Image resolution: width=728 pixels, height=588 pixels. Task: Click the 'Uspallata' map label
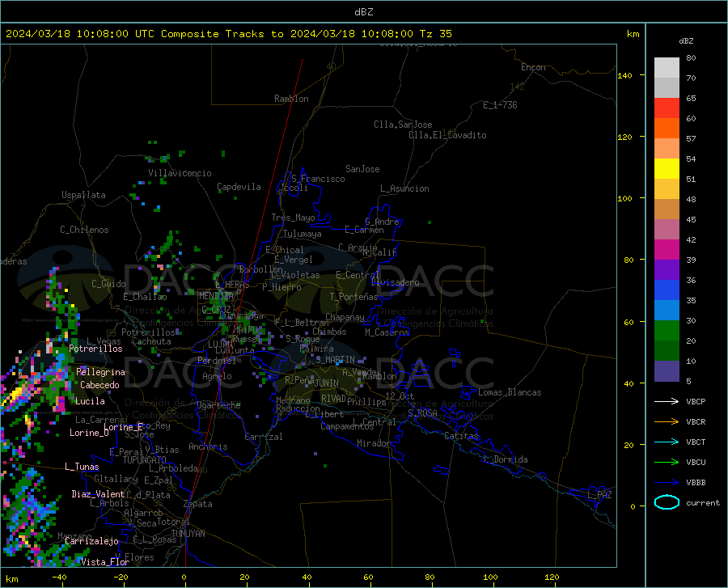coord(83,195)
